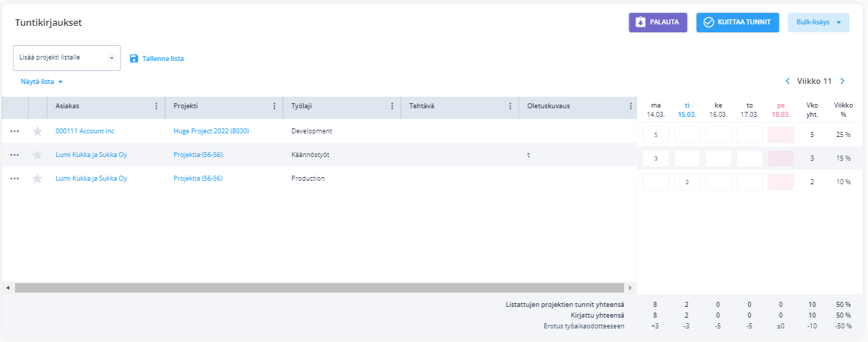This screenshot has width=868, height=342.
Task: Click Friday hours field for Käännöstyöt row
Action: [781, 158]
